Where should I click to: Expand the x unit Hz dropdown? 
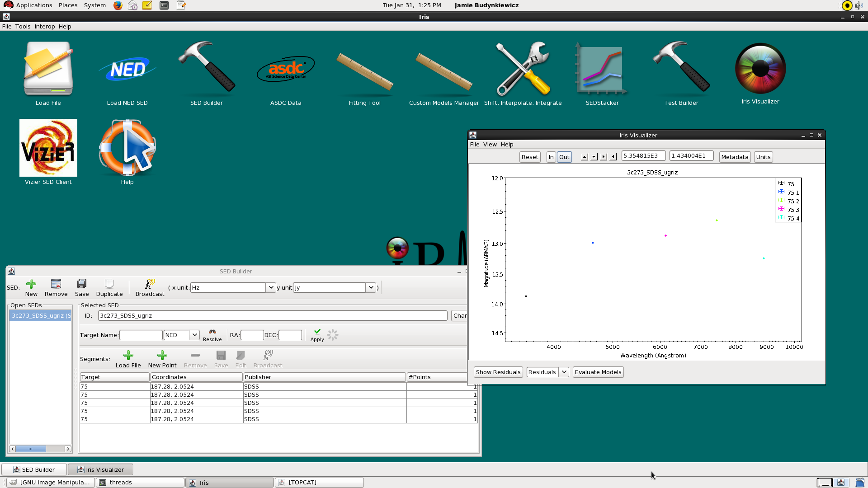270,287
